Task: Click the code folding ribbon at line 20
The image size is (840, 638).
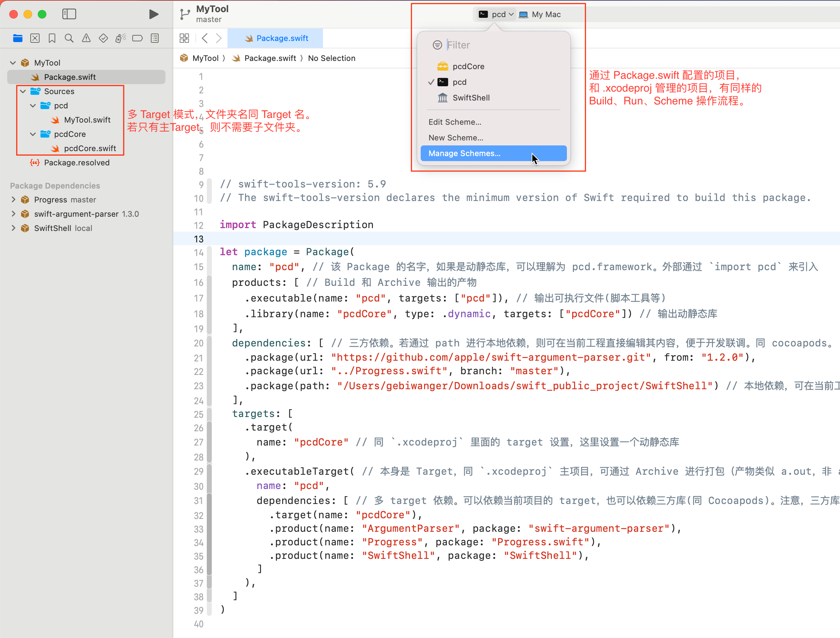Action: tap(209, 343)
